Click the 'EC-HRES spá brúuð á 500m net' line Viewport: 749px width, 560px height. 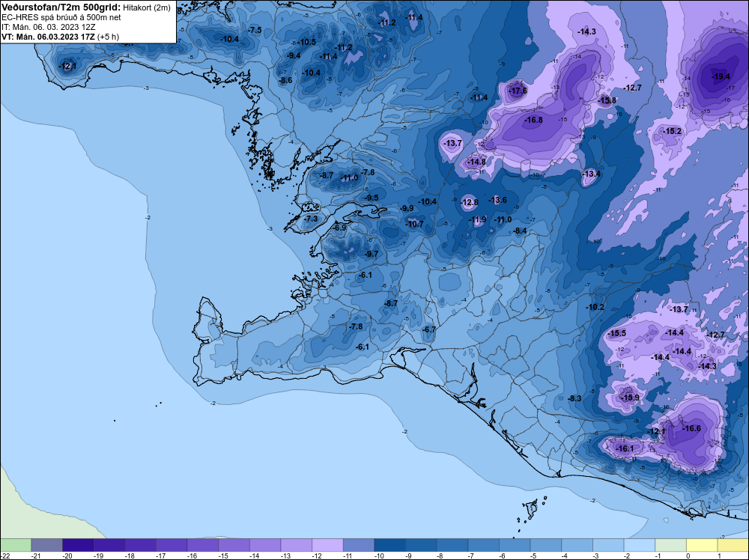(x=61, y=17)
